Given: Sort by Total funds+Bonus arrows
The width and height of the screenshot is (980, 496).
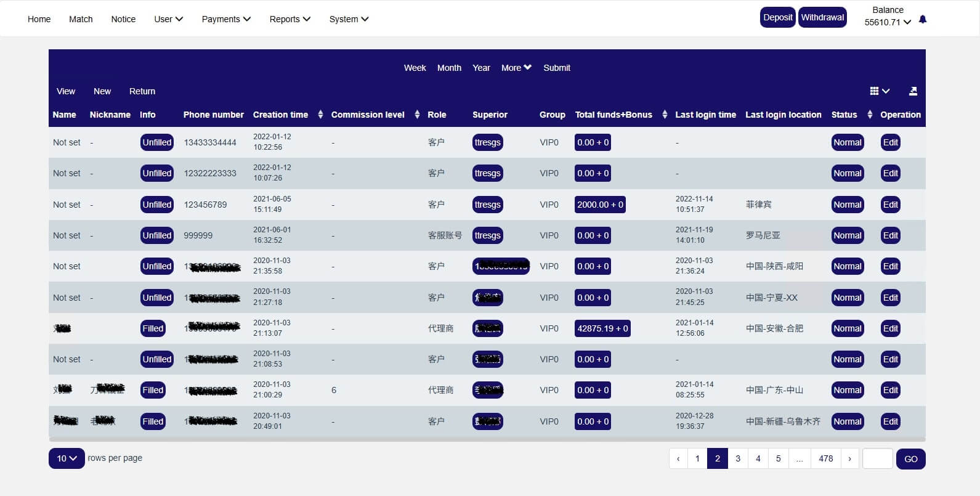Looking at the screenshot, I should 665,115.
